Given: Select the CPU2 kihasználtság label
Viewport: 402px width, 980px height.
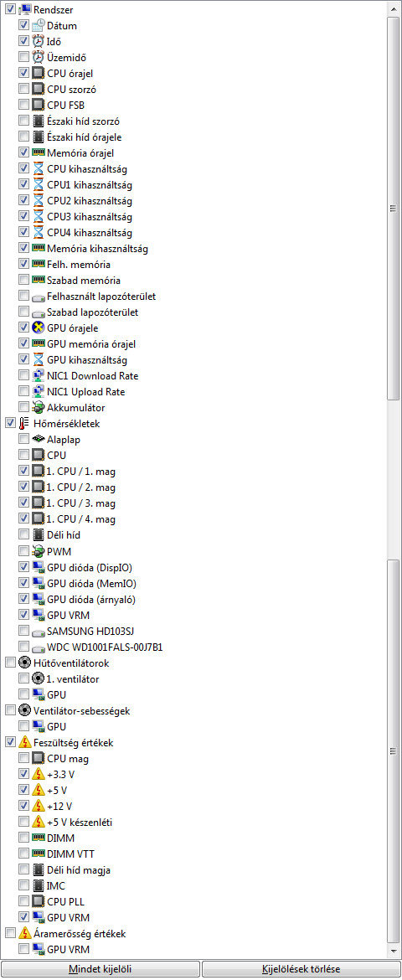Looking at the screenshot, I should (90, 201).
